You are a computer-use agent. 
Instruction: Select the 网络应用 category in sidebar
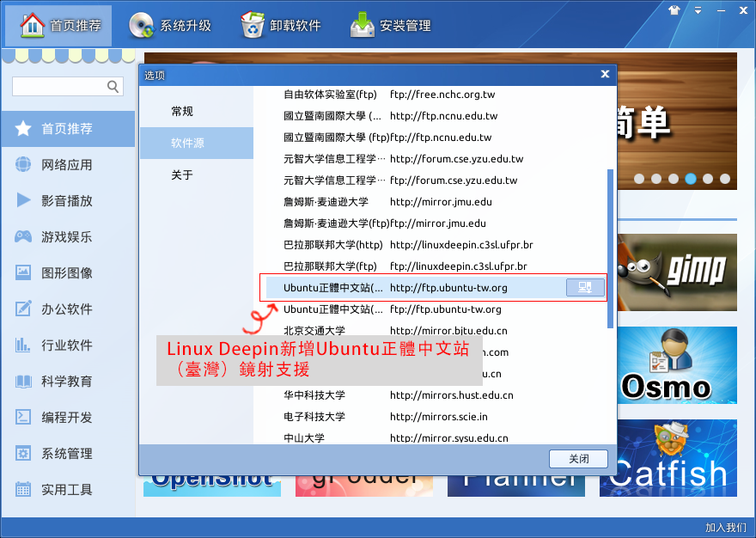pyautogui.click(x=68, y=165)
